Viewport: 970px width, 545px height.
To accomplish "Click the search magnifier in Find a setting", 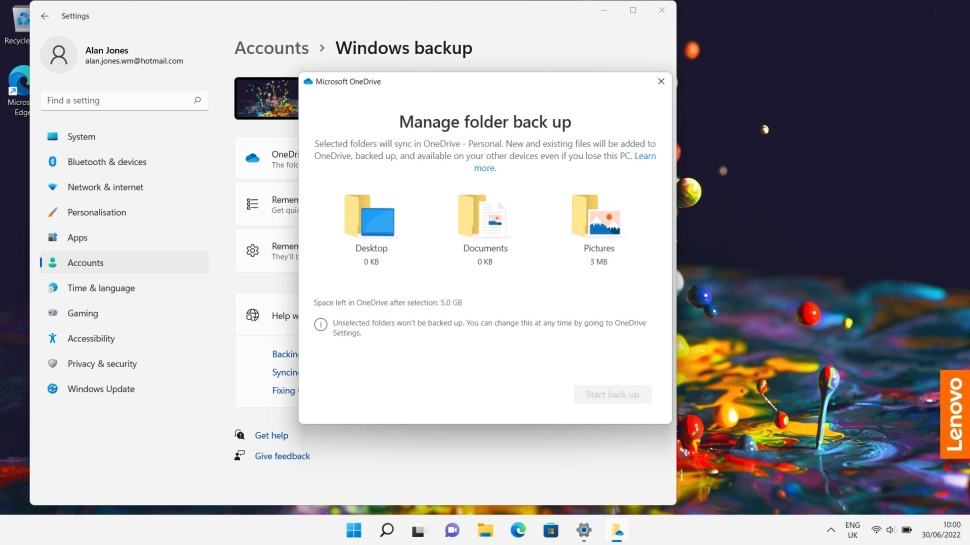I will (x=197, y=100).
